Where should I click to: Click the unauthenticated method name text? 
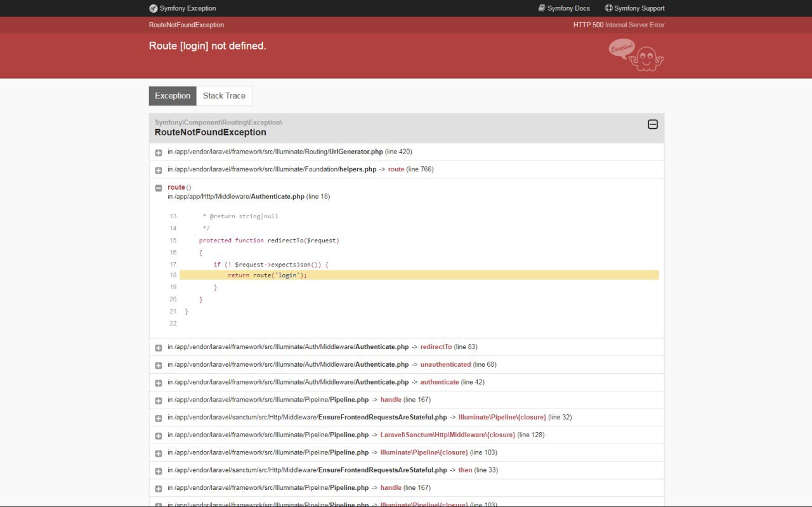[445, 364]
